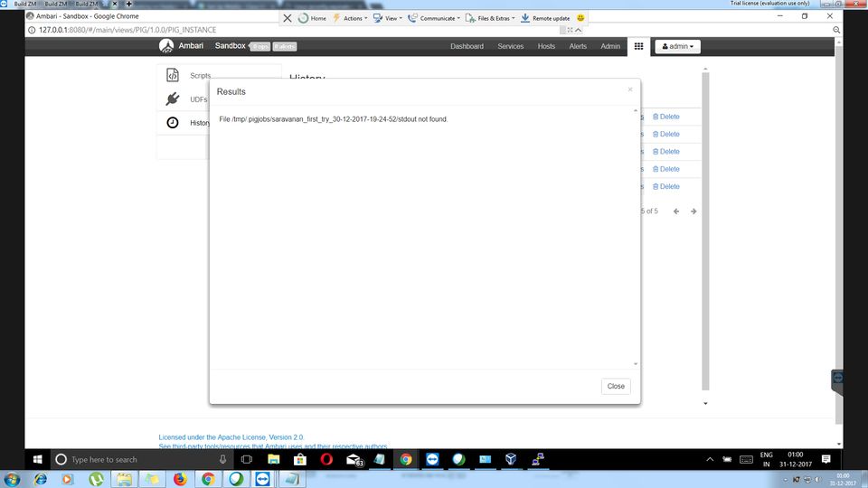Click the local Windows 7 Start orb
The image size is (868, 488).
click(x=12, y=479)
